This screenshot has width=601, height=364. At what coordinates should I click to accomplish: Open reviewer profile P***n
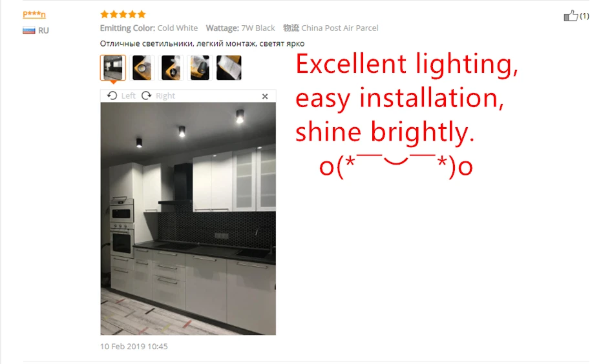pos(34,15)
